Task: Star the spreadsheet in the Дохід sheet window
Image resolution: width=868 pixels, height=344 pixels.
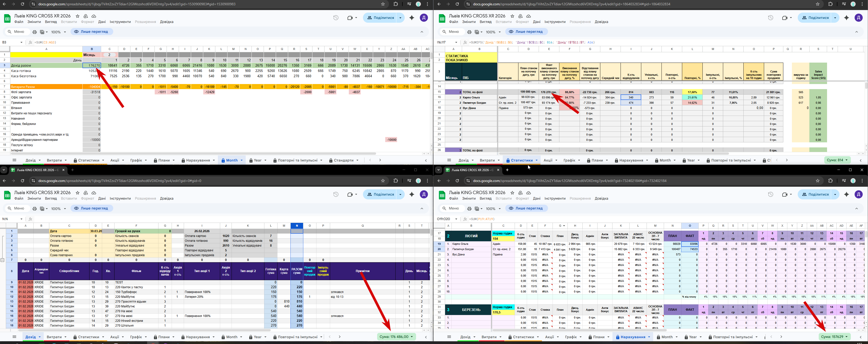Action: pos(78,193)
